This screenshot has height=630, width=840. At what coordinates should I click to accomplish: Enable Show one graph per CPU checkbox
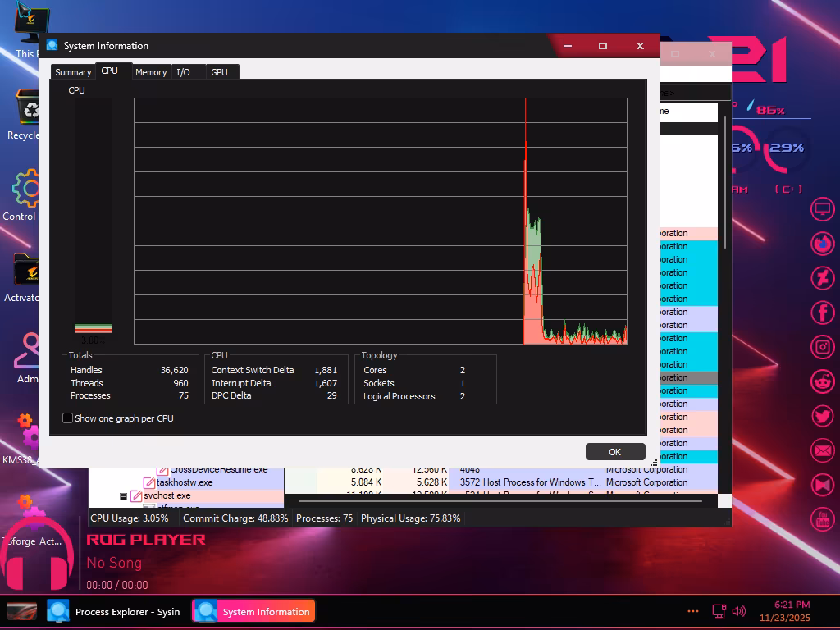68,418
